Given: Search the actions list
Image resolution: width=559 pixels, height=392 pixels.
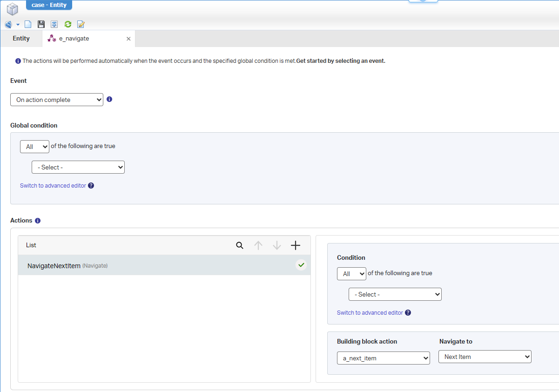Looking at the screenshot, I should [240, 245].
